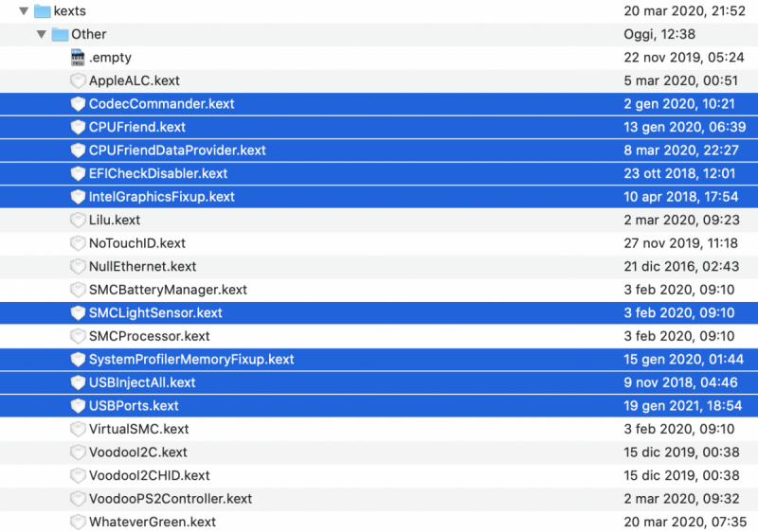Click the SystemProfilerMemoryFixup.kext shield icon
This screenshot has height=532, width=758.
coord(78,359)
